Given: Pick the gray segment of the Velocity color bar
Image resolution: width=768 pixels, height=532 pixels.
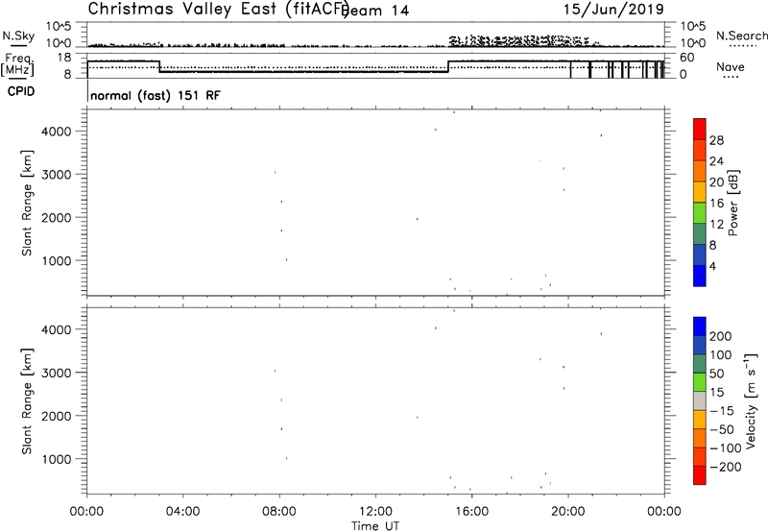Looking at the screenshot, I should coord(700,401).
